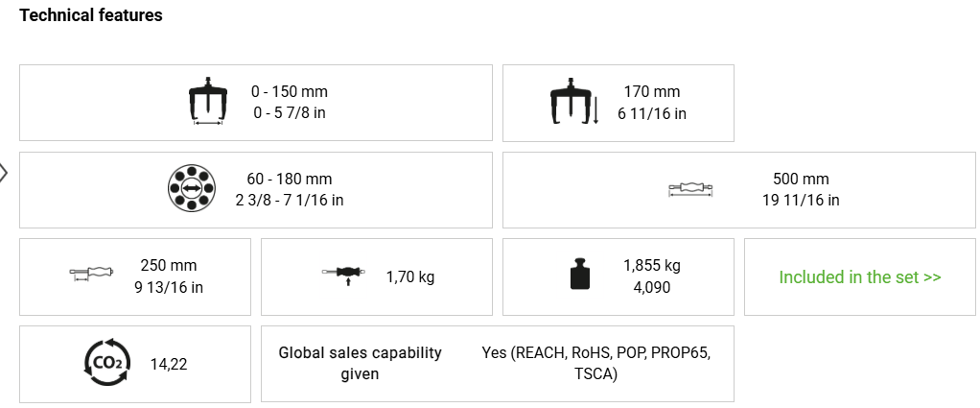Expand the left edge chevron arrow
Viewport: 980px width, 408px height.
pyautogui.click(x=4, y=174)
